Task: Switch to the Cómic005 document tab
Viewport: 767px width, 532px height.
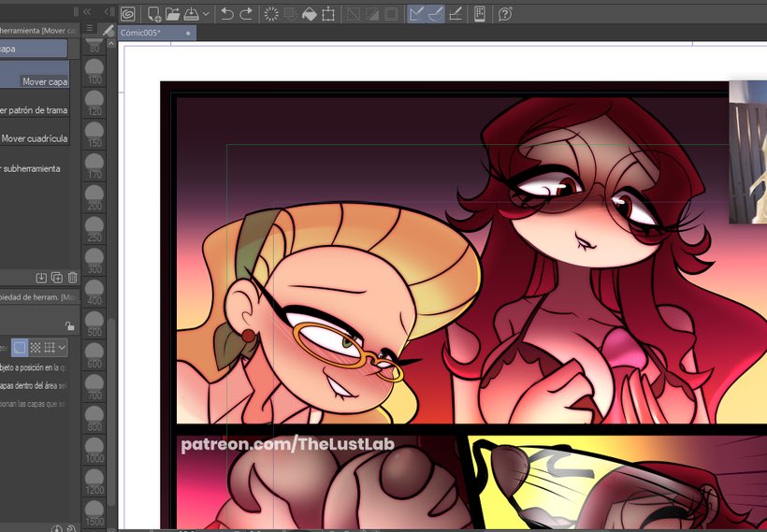Action: pyautogui.click(x=156, y=33)
